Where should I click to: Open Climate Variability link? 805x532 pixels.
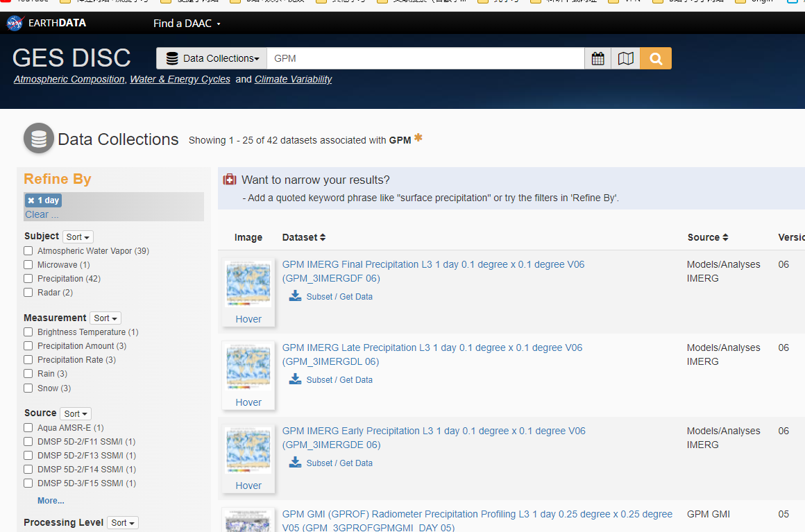pyautogui.click(x=293, y=80)
